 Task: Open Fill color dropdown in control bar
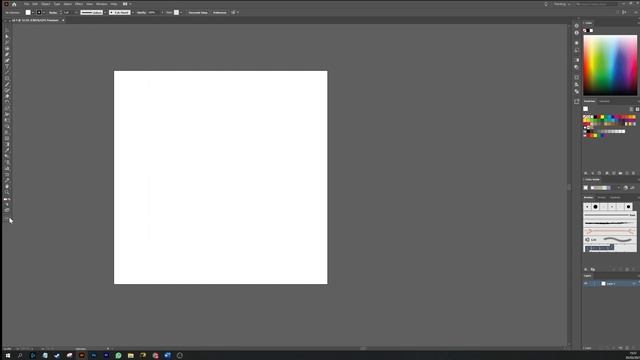[x=33, y=13]
